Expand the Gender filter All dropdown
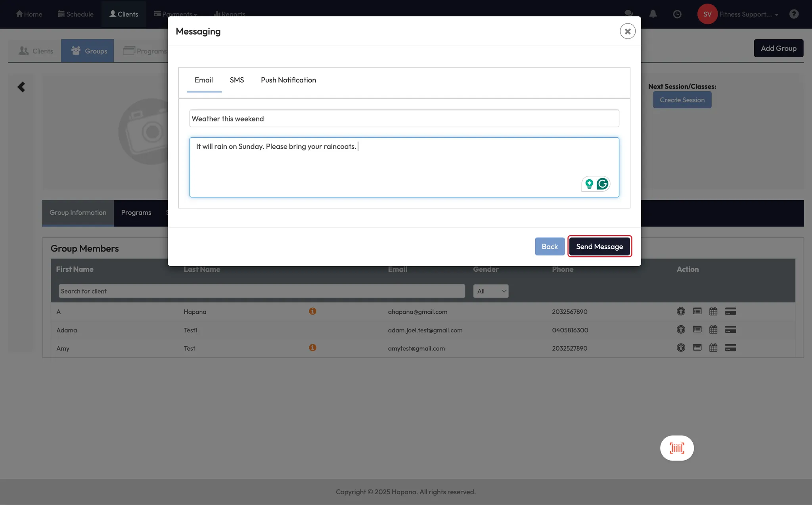Screen dimensions: 812x505 click(490, 291)
